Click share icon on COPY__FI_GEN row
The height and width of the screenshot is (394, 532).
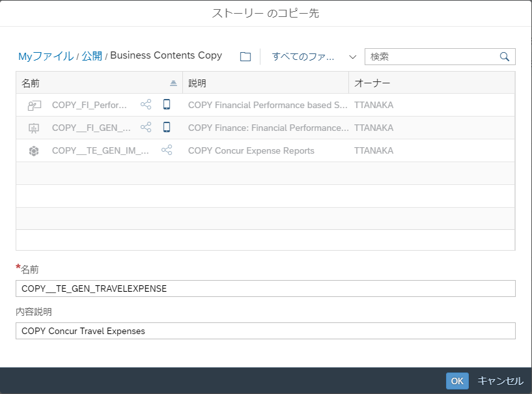pyautogui.click(x=146, y=128)
